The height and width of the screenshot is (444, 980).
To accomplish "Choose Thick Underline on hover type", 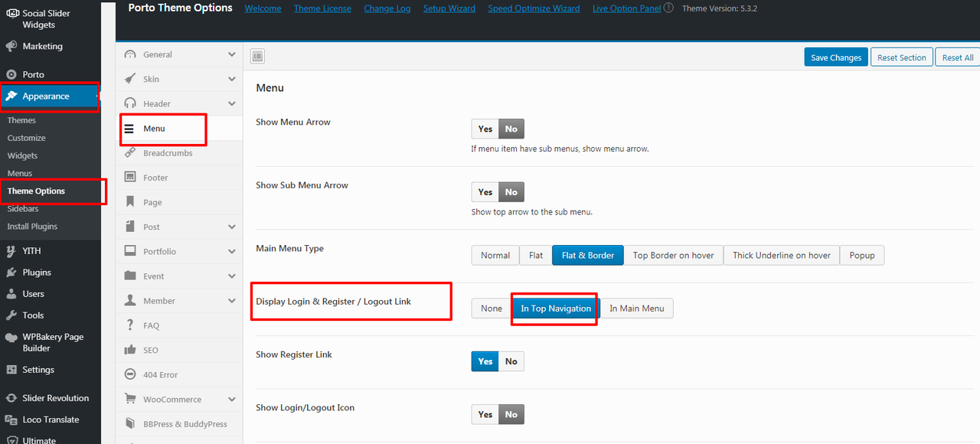I will pos(782,255).
